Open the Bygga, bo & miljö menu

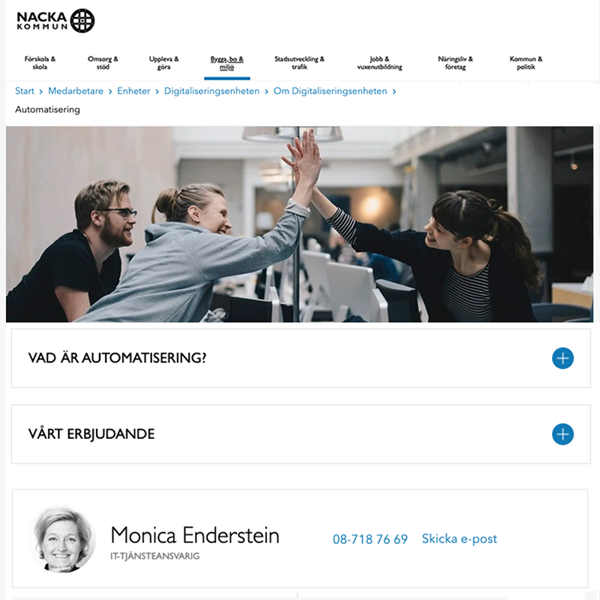[x=227, y=63]
